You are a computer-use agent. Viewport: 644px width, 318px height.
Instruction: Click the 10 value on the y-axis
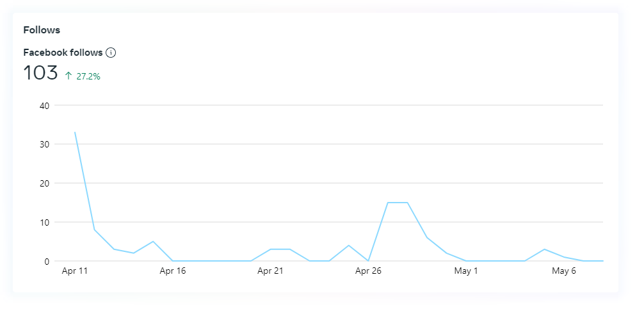[x=44, y=222]
